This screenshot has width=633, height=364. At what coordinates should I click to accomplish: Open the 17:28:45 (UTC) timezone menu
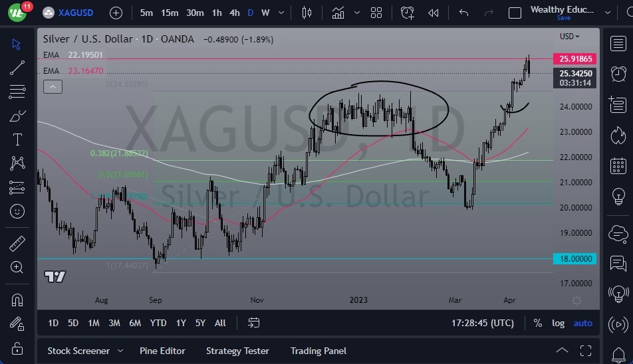coord(483,323)
